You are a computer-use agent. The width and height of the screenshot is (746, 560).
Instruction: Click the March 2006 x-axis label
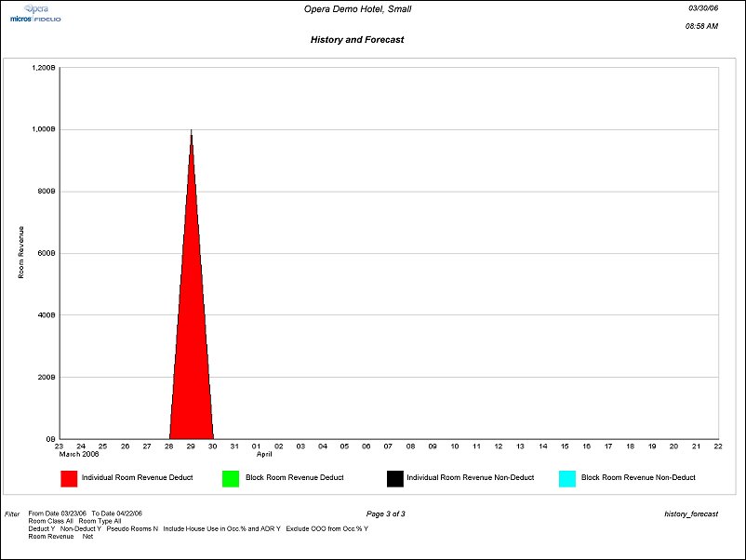coord(78,454)
